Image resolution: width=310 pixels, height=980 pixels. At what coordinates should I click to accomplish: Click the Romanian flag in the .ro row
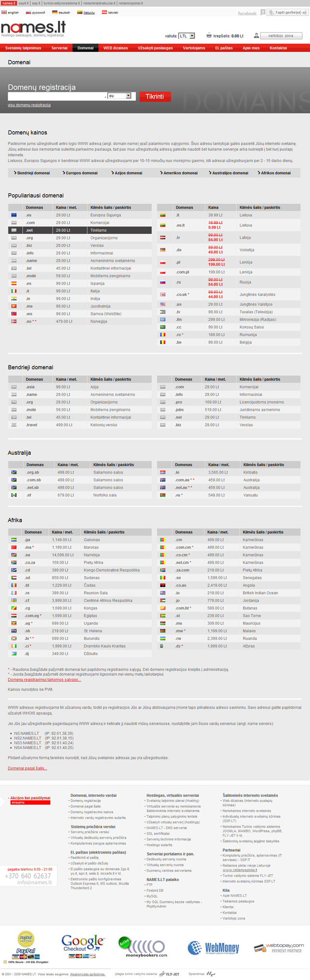point(163,334)
